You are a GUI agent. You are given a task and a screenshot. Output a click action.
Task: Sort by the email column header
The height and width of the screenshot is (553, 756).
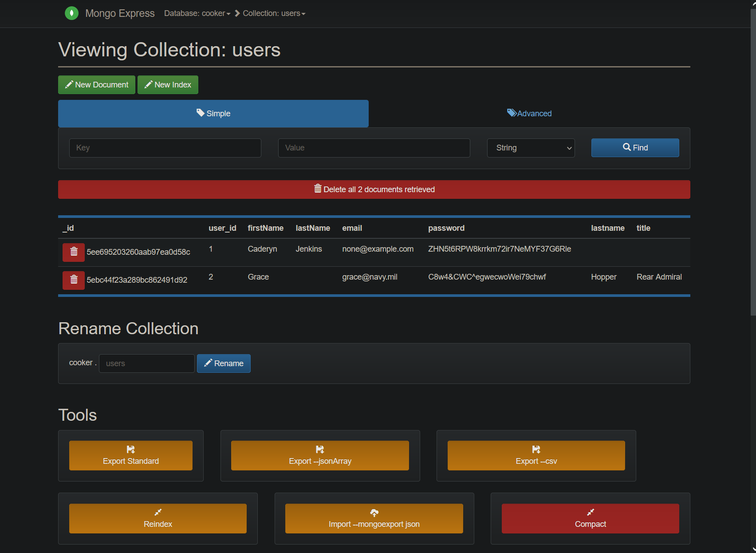coord(352,228)
